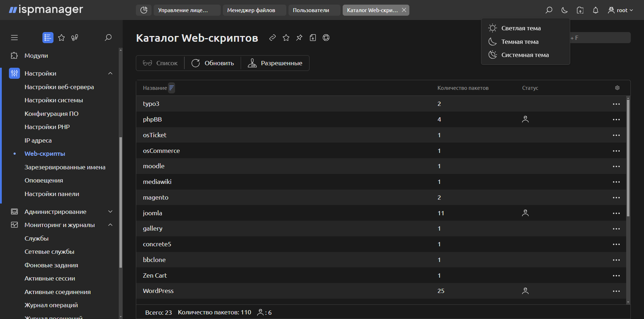The image size is (644, 319).
Task: Open the root user dropdown
Action: coord(620,10)
